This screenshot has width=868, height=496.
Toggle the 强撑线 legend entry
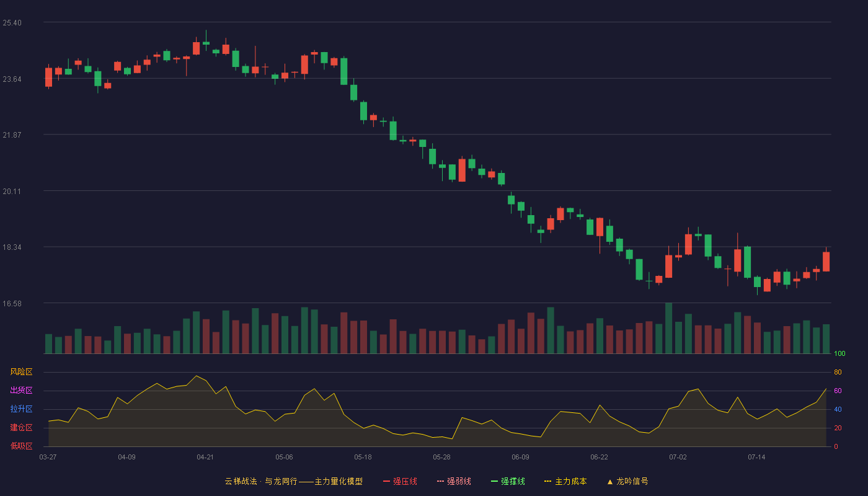pyautogui.click(x=508, y=481)
